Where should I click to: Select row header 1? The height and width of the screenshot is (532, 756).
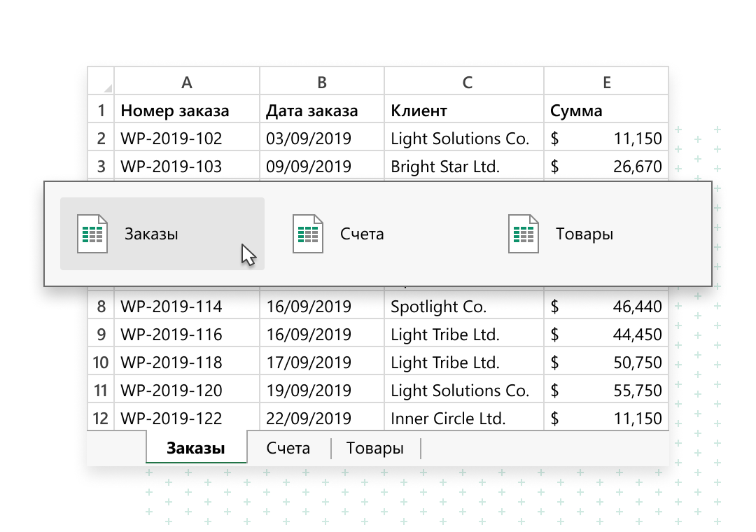pos(101,110)
